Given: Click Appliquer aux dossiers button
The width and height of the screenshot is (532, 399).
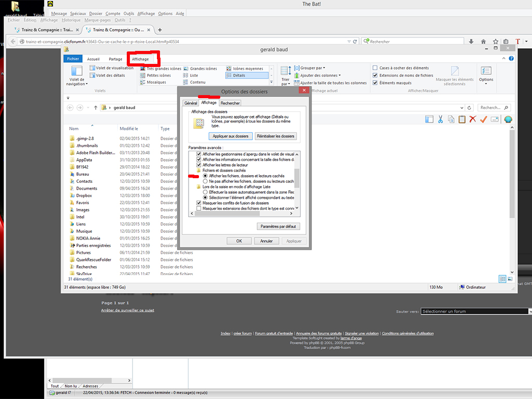Looking at the screenshot, I should tap(230, 136).
